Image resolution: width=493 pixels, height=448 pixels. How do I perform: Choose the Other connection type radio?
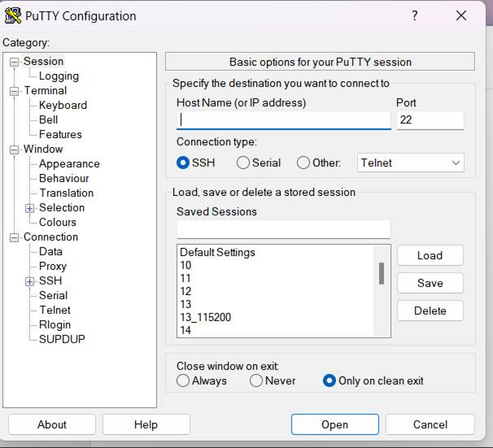click(303, 163)
